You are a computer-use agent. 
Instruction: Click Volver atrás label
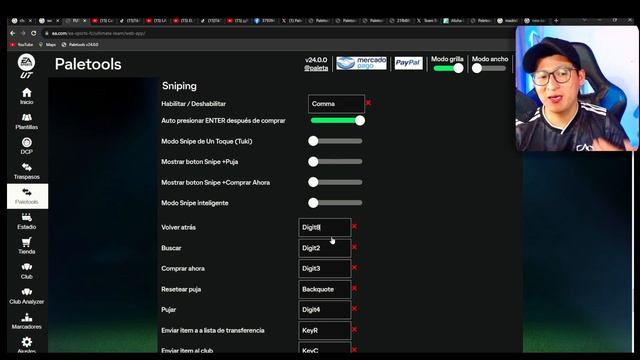[178, 227]
